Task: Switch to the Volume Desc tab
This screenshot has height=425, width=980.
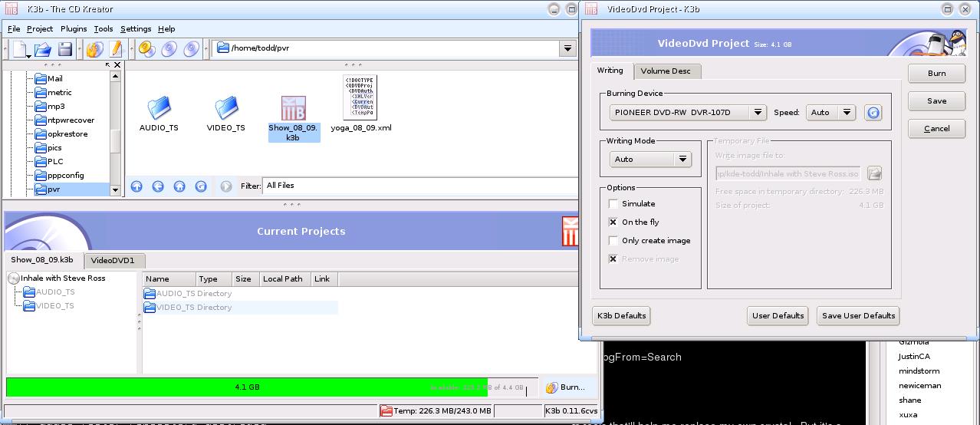Action: coord(666,71)
